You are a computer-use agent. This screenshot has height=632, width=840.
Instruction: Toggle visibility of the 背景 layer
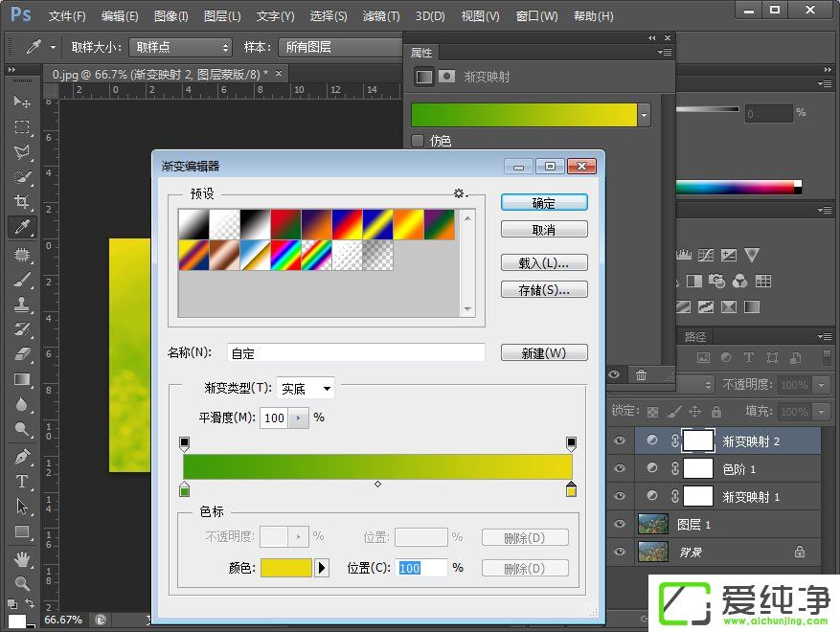pos(620,552)
